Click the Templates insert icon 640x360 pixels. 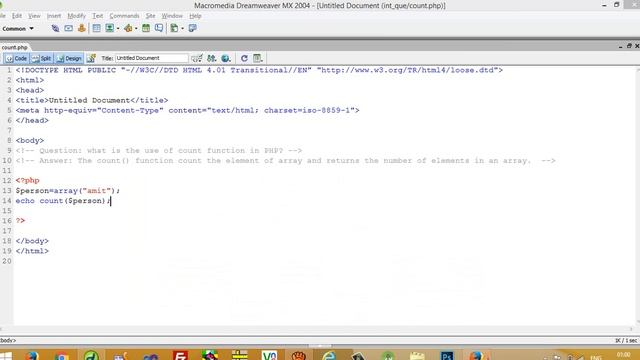[x=174, y=28]
